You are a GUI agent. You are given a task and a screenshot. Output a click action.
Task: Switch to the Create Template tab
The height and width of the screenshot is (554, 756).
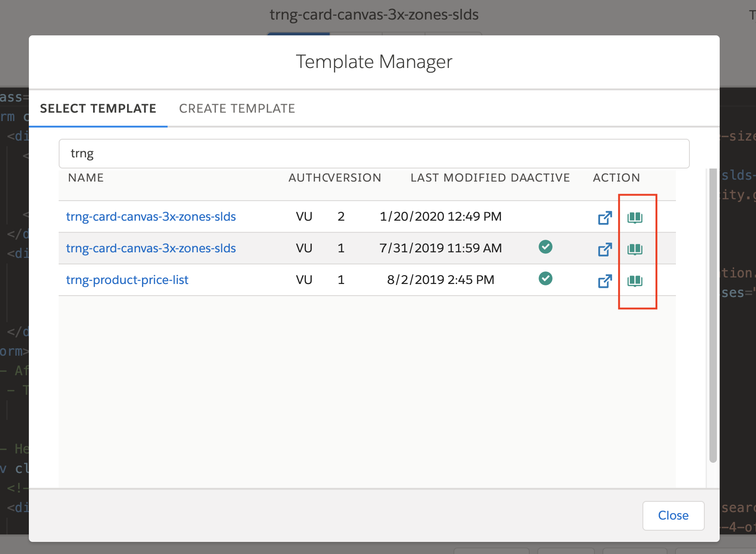237,108
